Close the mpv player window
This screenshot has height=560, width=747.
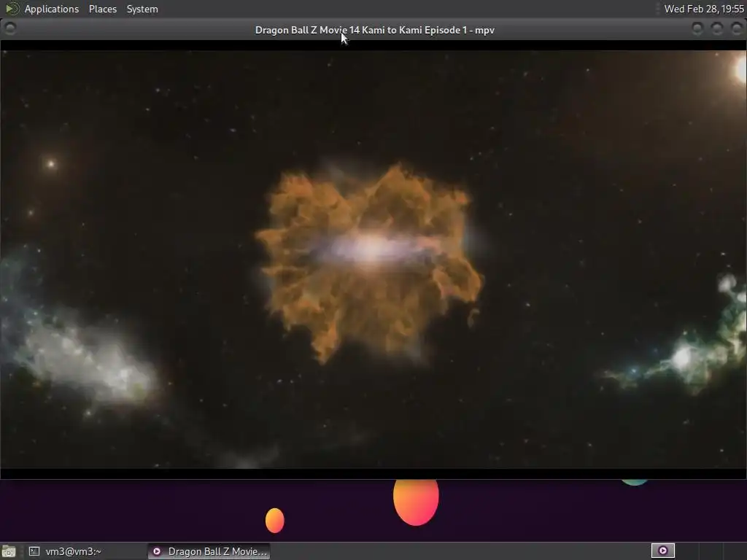pyautogui.click(x=737, y=28)
